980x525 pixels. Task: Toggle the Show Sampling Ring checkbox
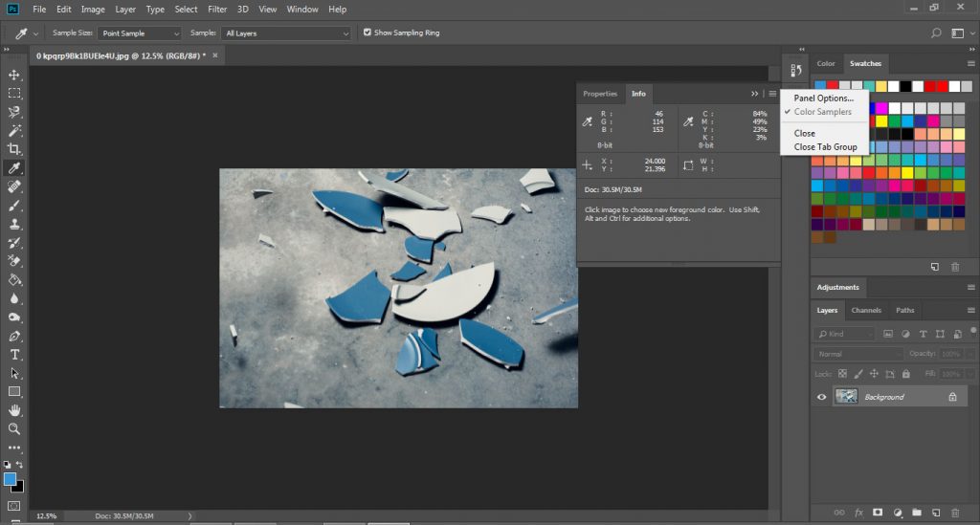pos(367,33)
